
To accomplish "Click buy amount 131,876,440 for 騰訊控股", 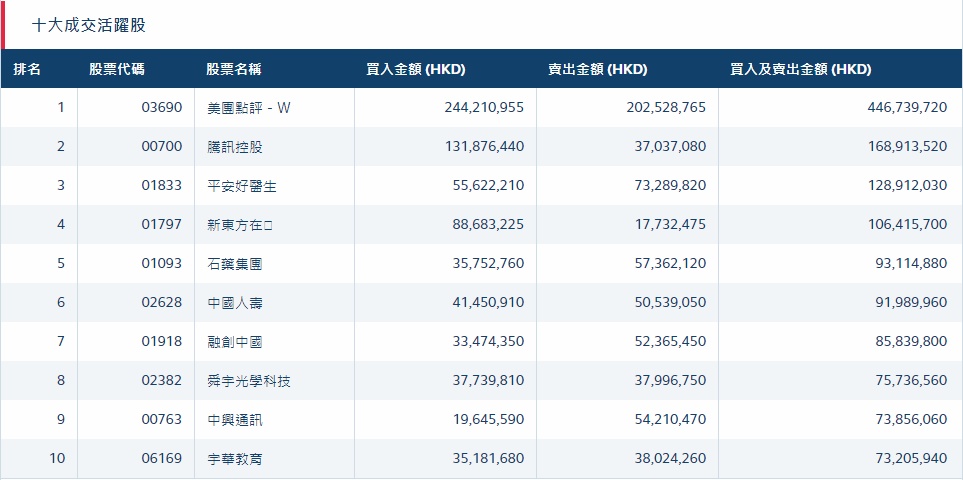I will (484, 147).
